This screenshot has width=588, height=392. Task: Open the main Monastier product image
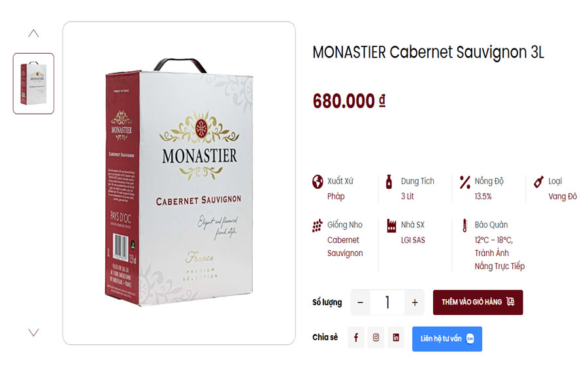coord(179,183)
